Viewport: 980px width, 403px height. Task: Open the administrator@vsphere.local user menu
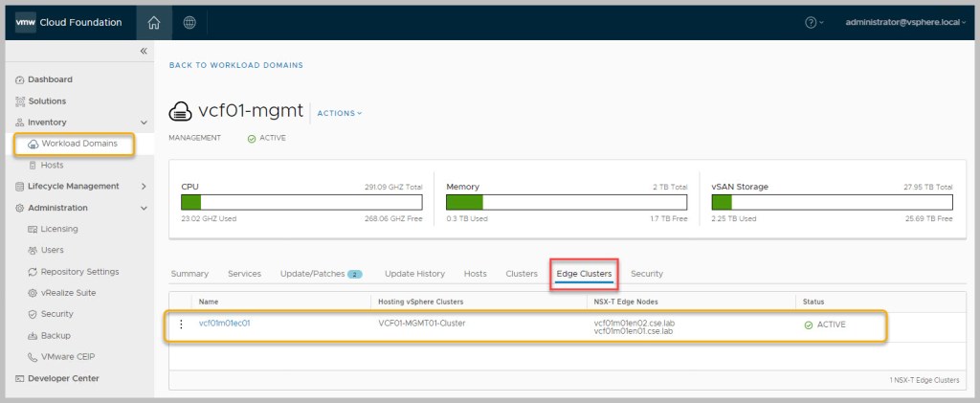900,22
